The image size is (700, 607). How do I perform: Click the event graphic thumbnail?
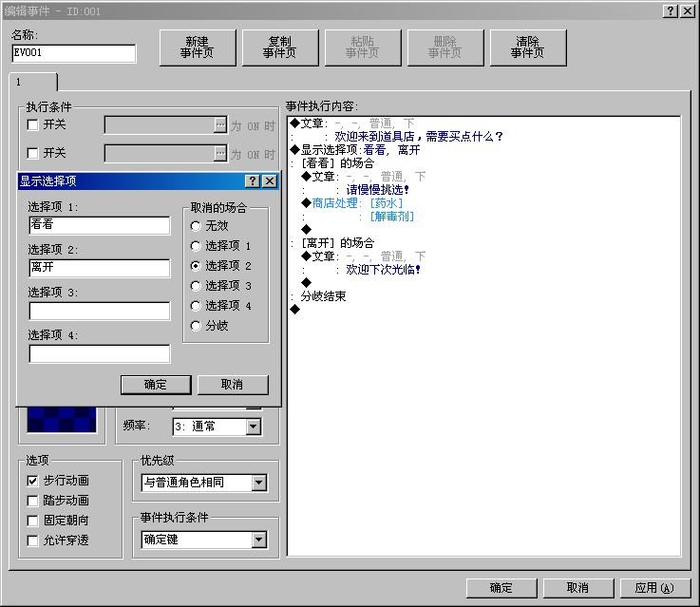[62, 420]
